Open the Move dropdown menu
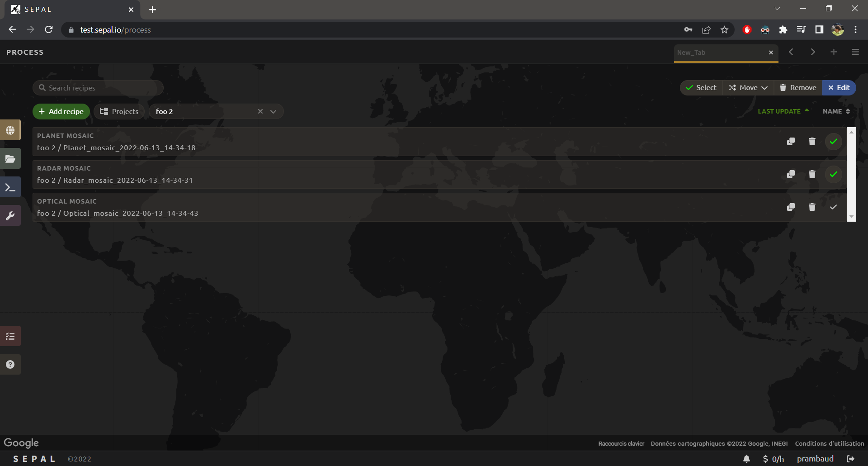868x466 pixels. pos(748,88)
